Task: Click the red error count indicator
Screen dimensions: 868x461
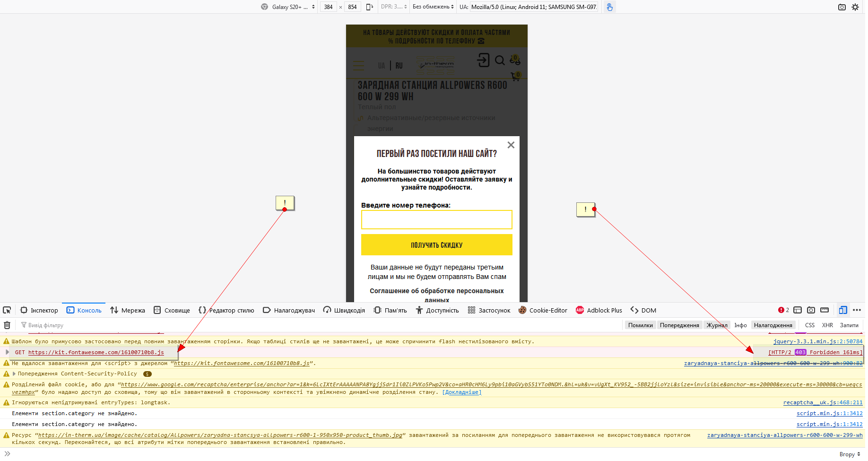Action: pos(783,310)
